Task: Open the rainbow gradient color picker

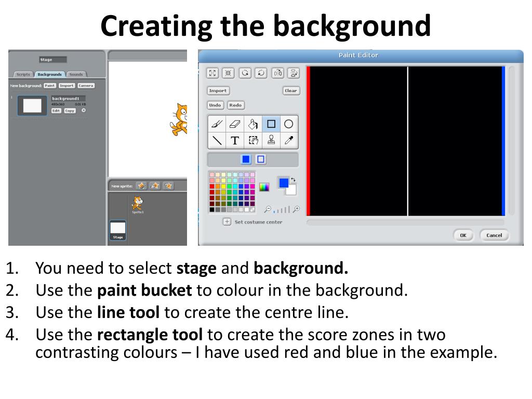Action: 264,187
